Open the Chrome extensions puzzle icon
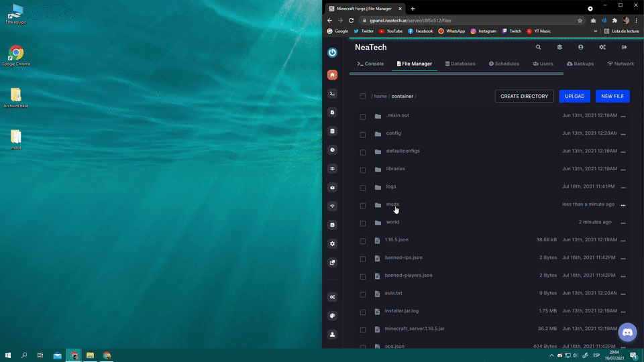Screen dimensions: 644x362 click(x=615, y=21)
